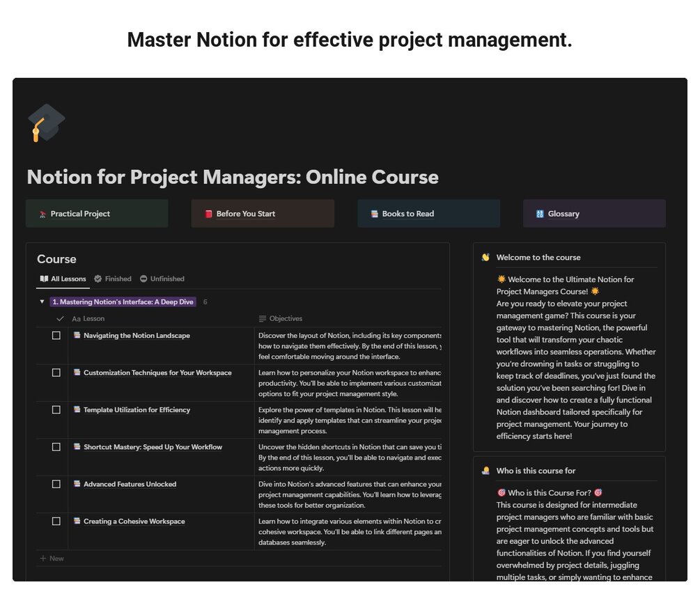Click objectives text starting Dive into Notion's advanced
This screenshot has height=594, width=700.
coord(350,494)
